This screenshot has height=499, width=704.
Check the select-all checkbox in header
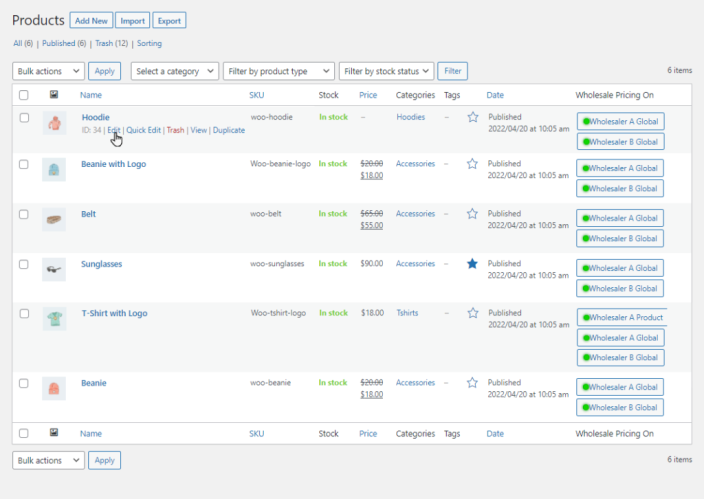point(24,95)
